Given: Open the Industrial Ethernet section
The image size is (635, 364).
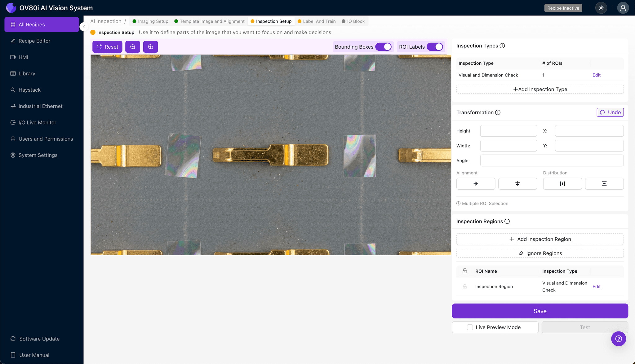Looking at the screenshot, I should pyautogui.click(x=40, y=106).
